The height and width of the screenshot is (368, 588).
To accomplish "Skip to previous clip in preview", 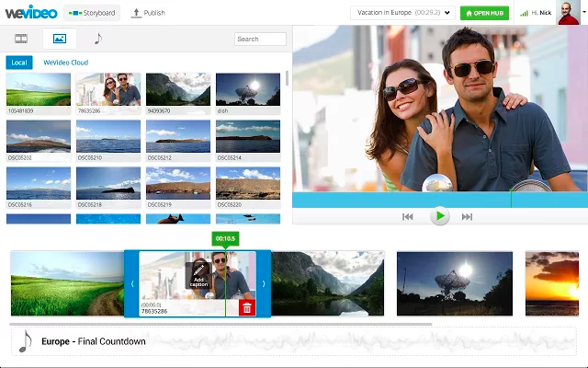I will pos(408,217).
